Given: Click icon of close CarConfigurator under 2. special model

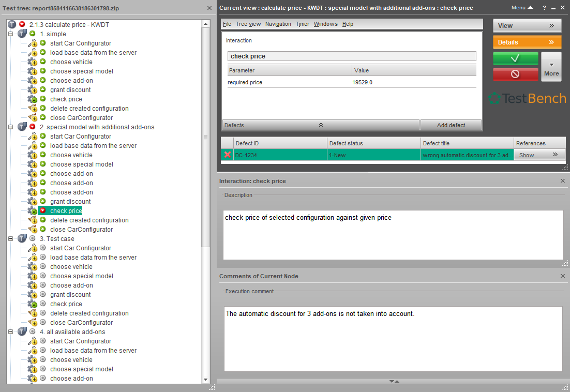Looking at the screenshot, I should click(x=33, y=229).
